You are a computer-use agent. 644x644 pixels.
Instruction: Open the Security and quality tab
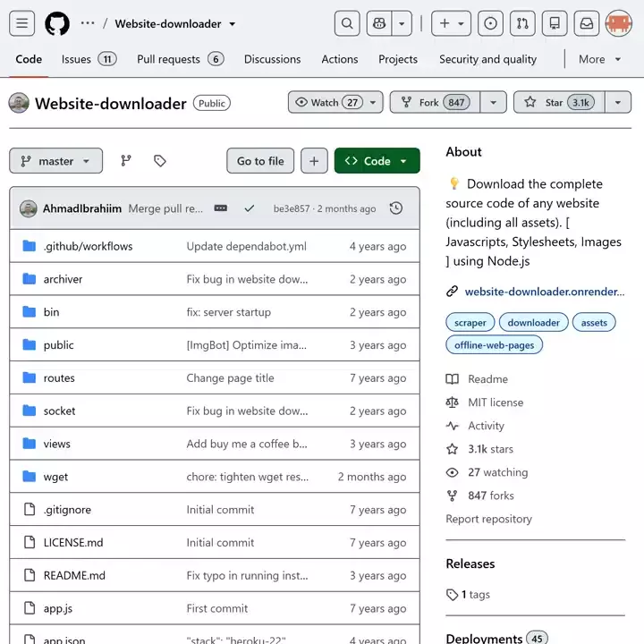coord(488,59)
